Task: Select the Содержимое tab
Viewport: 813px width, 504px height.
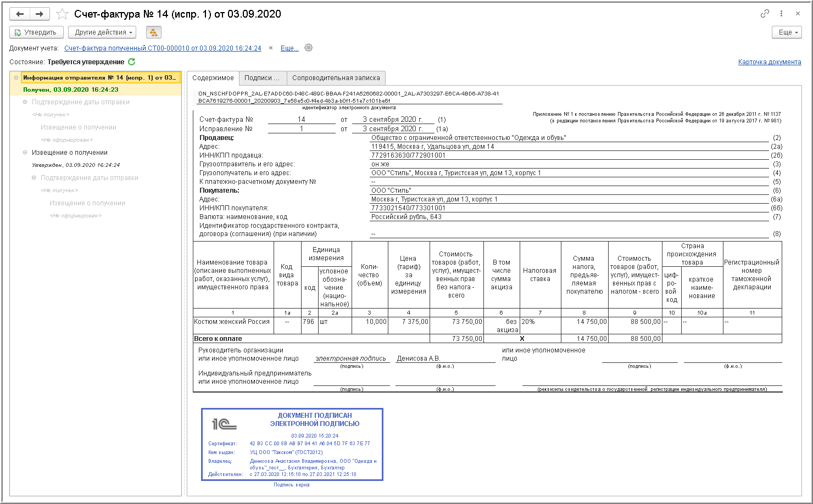Action: coord(213,78)
